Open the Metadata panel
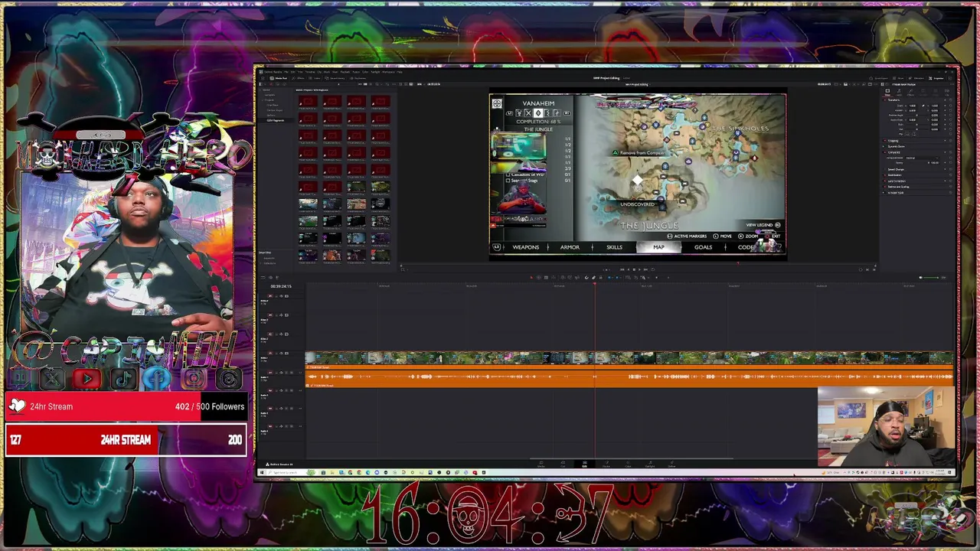The height and width of the screenshot is (551, 980). (916, 78)
